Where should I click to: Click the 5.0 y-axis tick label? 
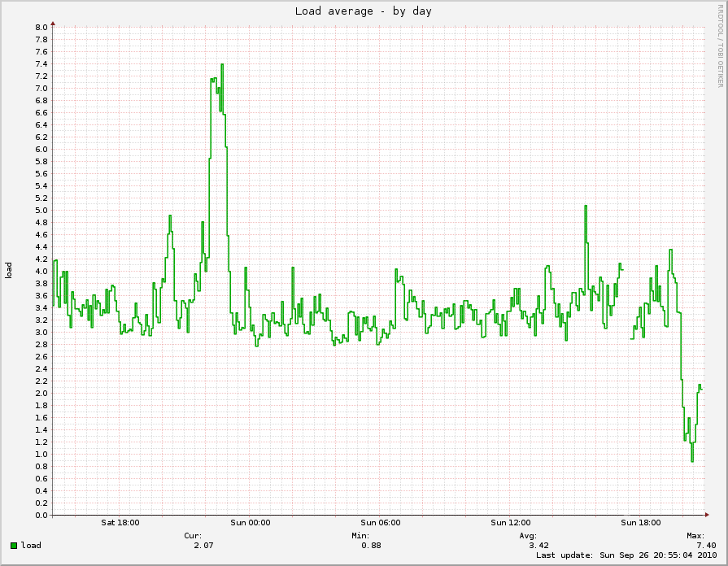click(41, 211)
